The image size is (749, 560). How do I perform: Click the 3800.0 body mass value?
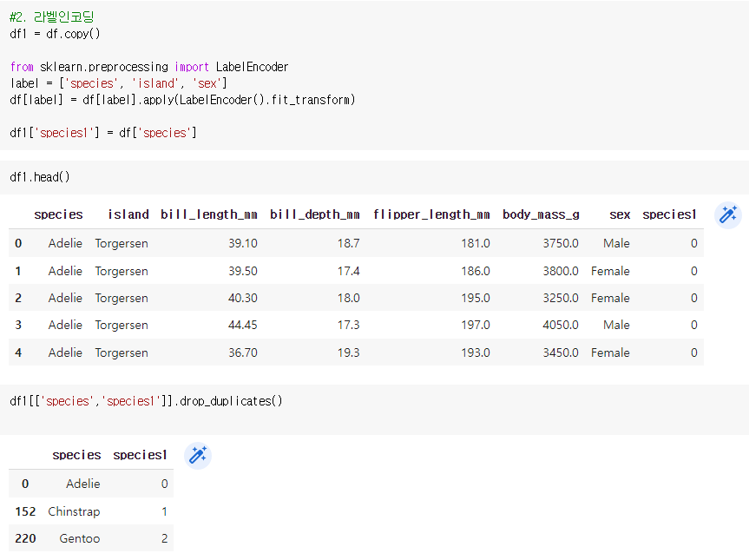tap(561, 271)
